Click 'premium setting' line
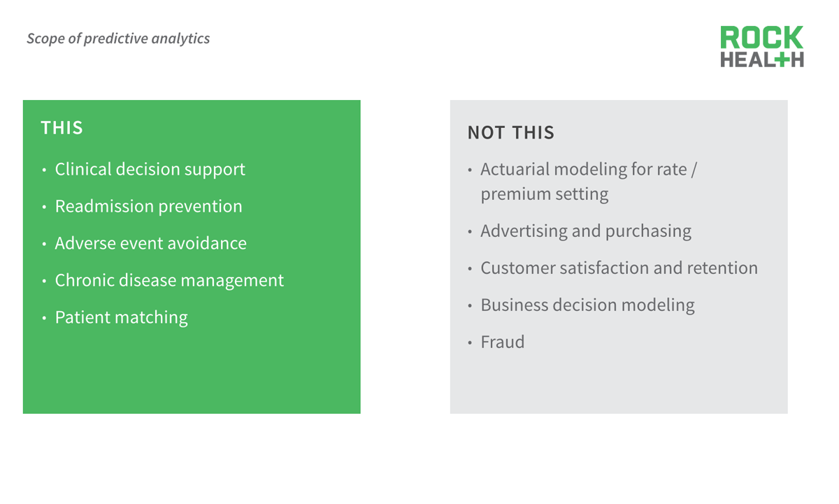Image resolution: width=839 pixels, height=504 pixels. pos(544,194)
